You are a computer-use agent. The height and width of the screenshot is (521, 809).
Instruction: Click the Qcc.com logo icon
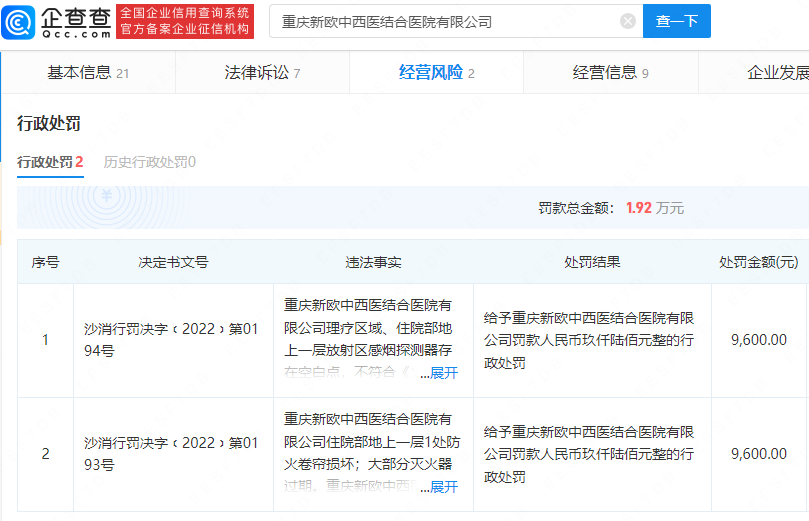click(x=18, y=22)
